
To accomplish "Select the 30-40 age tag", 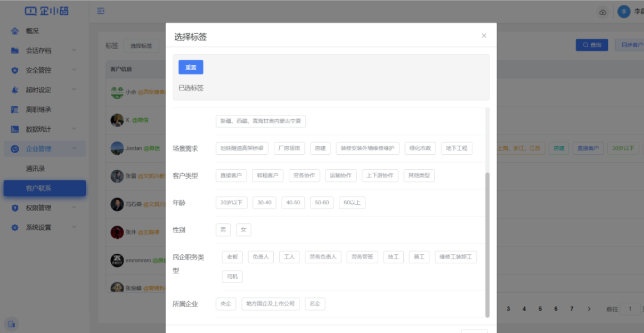I will coord(265,203).
